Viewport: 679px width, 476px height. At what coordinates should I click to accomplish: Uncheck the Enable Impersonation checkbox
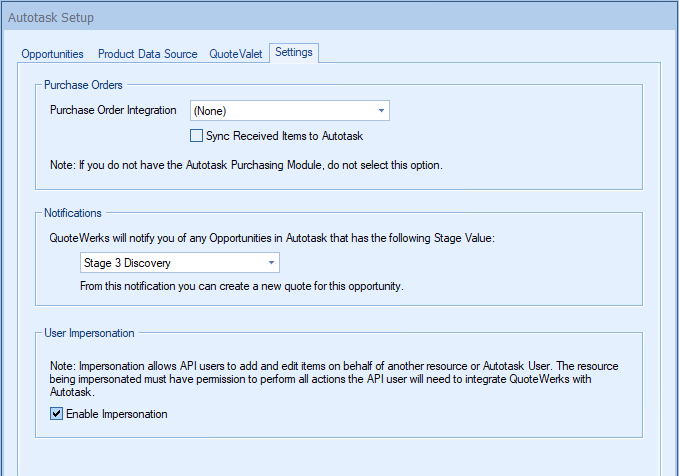tap(57, 414)
